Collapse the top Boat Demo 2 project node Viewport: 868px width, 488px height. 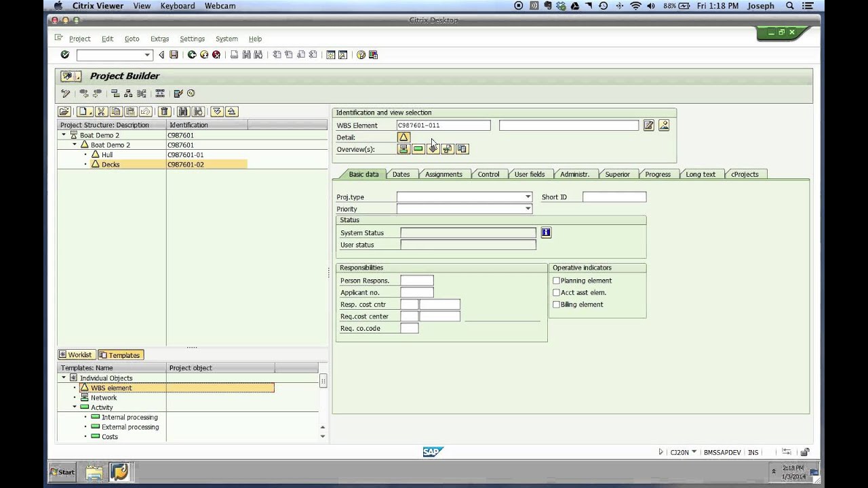64,135
